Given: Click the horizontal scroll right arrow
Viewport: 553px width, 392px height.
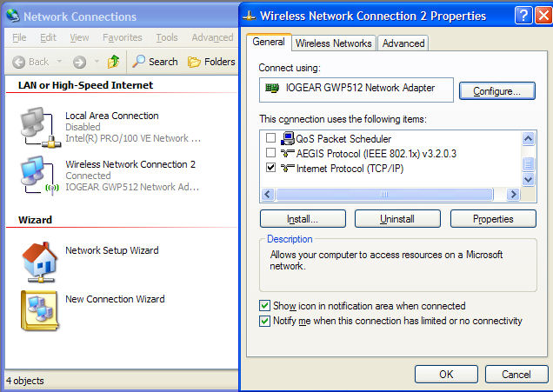Looking at the screenshot, I should coord(513,194).
